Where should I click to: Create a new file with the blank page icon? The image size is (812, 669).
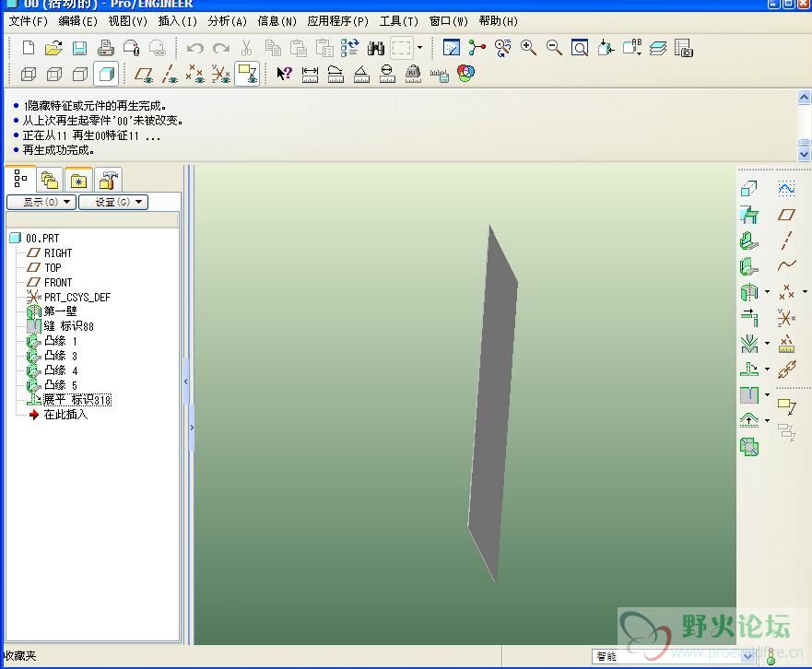click(x=29, y=48)
